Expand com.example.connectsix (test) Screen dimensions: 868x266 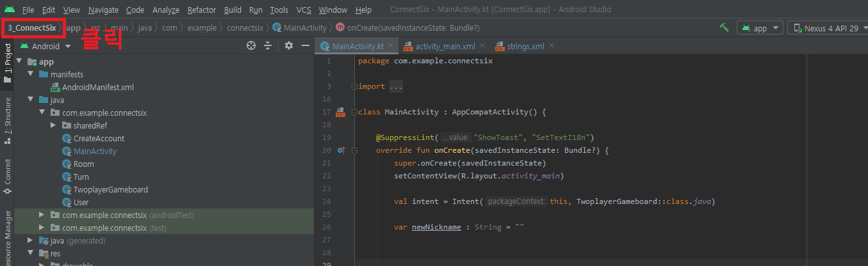click(x=42, y=228)
